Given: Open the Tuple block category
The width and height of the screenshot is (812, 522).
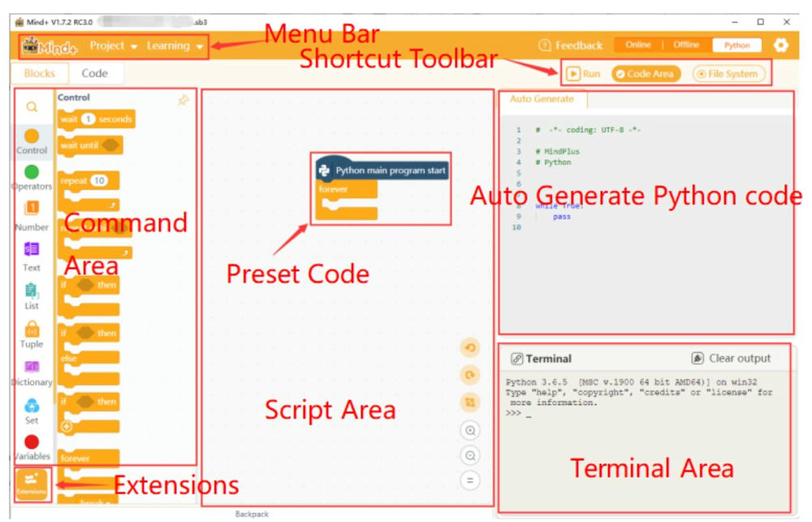Looking at the screenshot, I should [32, 334].
